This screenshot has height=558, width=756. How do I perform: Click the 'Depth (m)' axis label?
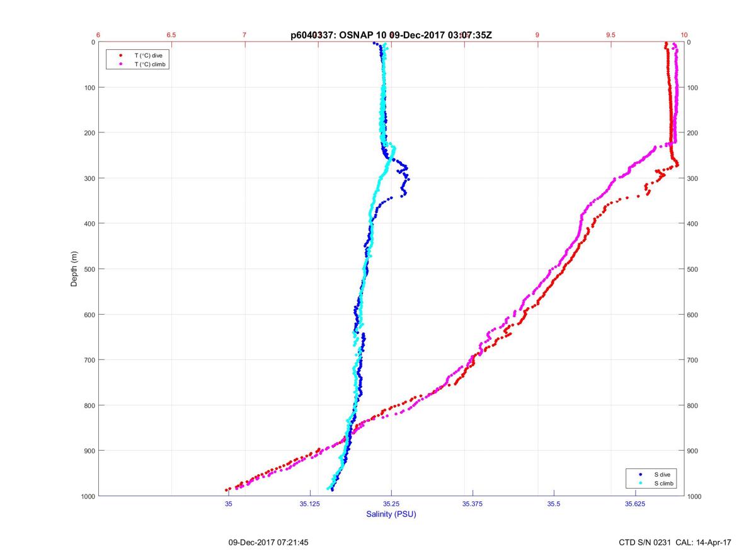click(x=74, y=269)
